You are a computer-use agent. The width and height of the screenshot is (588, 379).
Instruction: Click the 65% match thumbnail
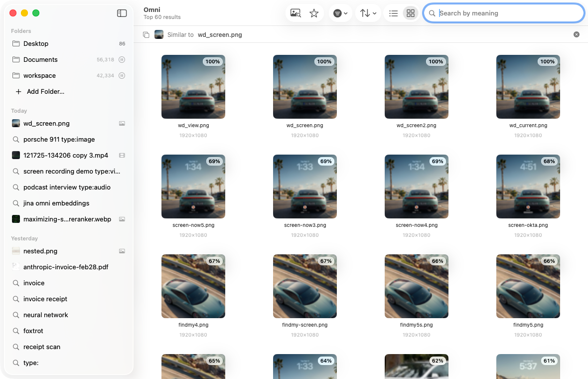pos(193,367)
